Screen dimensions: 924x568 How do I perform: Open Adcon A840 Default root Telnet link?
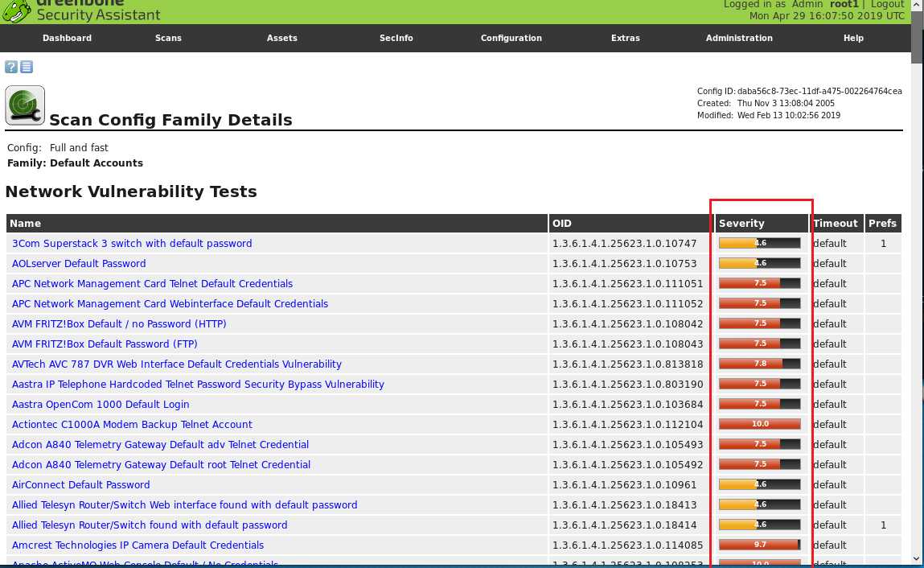click(161, 464)
